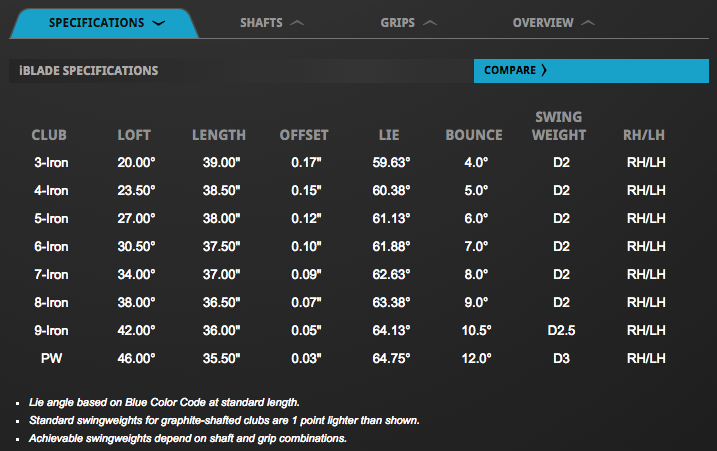The height and width of the screenshot is (451, 717).
Task: Expand the Overview section chevron
Action: click(588, 23)
